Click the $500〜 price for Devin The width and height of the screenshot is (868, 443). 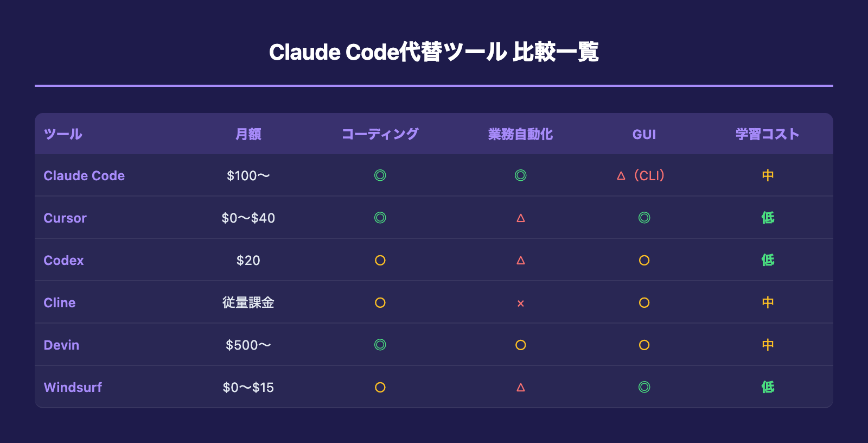pyautogui.click(x=248, y=345)
